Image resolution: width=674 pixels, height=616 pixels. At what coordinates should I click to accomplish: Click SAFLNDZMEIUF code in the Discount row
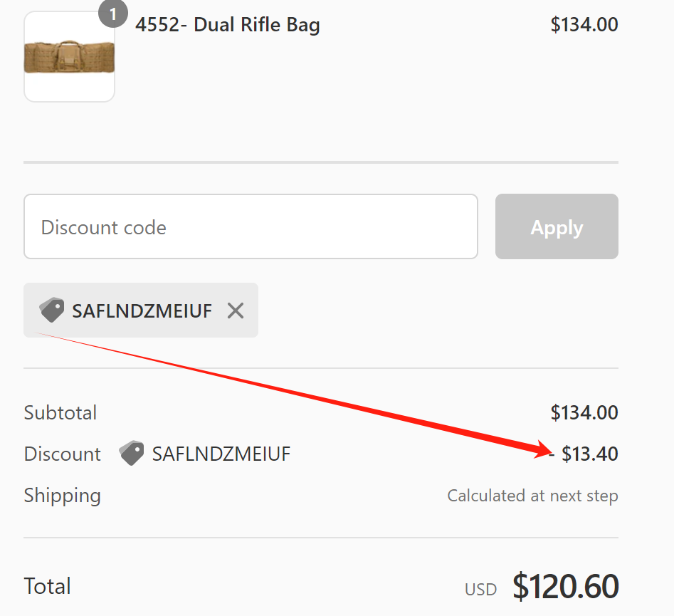(x=221, y=454)
